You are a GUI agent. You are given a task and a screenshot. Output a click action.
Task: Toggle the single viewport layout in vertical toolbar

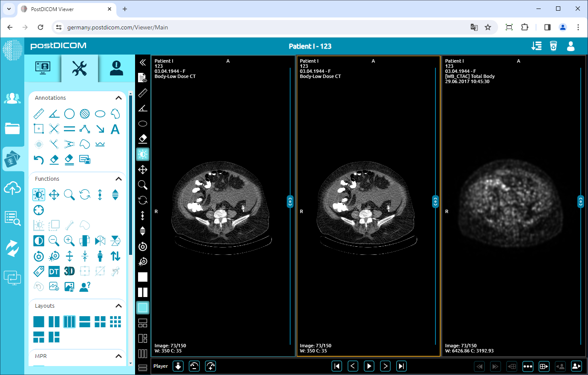143,277
